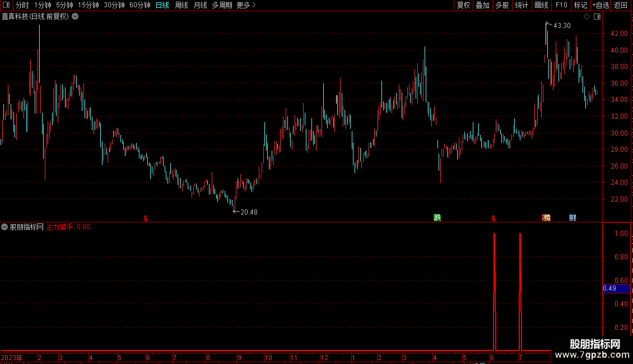Toggle the left sidebar panel icon

click(x=6, y=5)
